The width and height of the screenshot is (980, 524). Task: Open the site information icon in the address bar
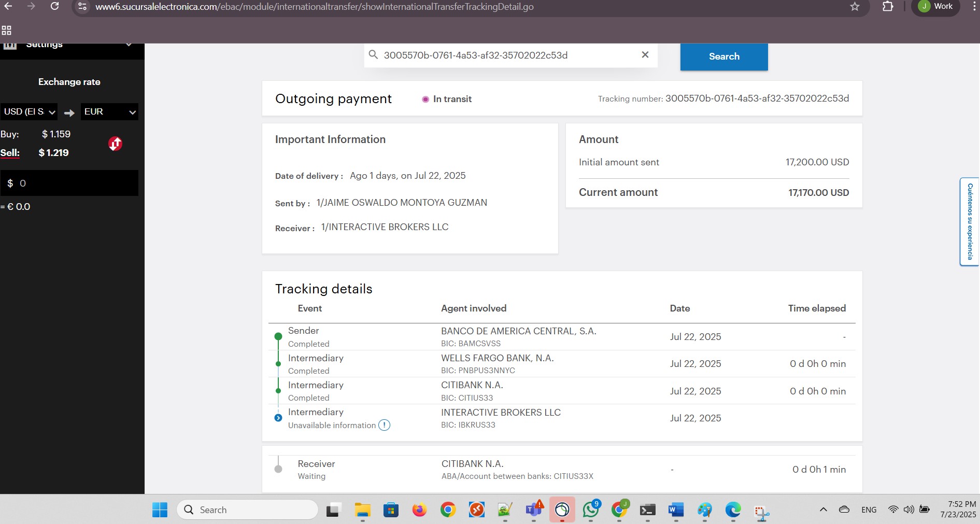pyautogui.click(x=82, y=7)
